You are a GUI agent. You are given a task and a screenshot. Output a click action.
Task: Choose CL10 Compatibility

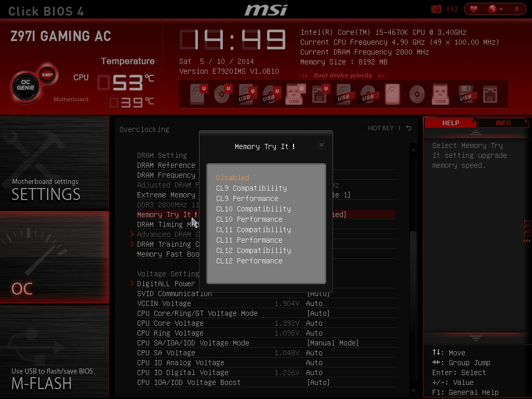click(x=254, y=209)
